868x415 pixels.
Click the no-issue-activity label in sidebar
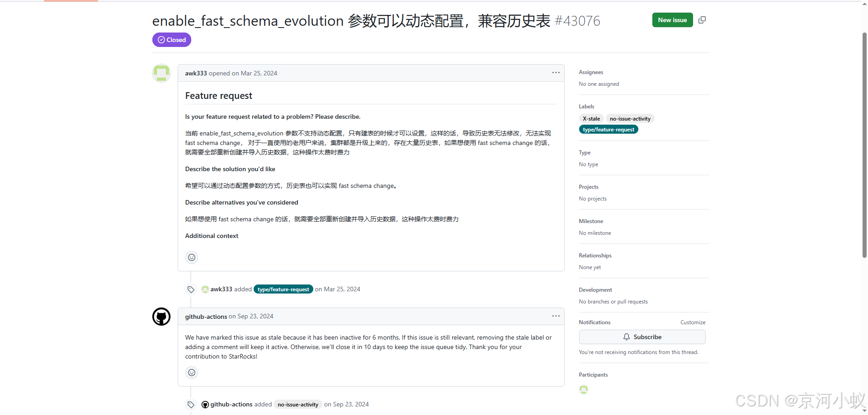pyautogui.click(x=630, y=119)
